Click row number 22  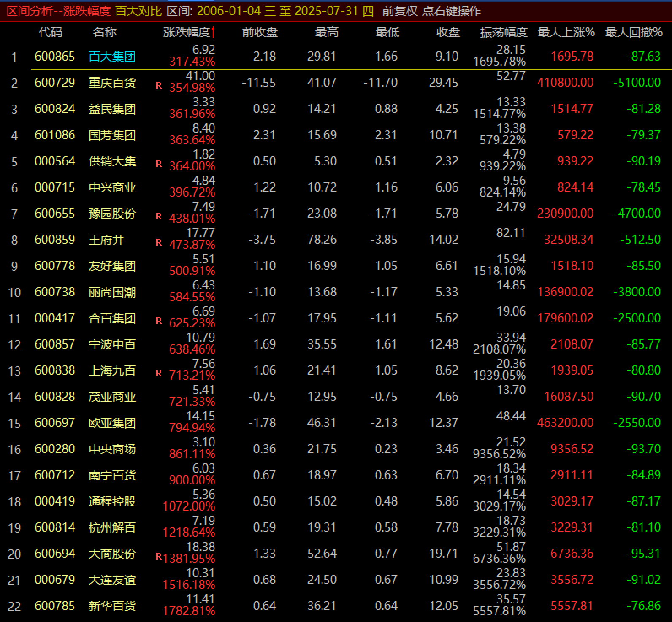(14, 606)
